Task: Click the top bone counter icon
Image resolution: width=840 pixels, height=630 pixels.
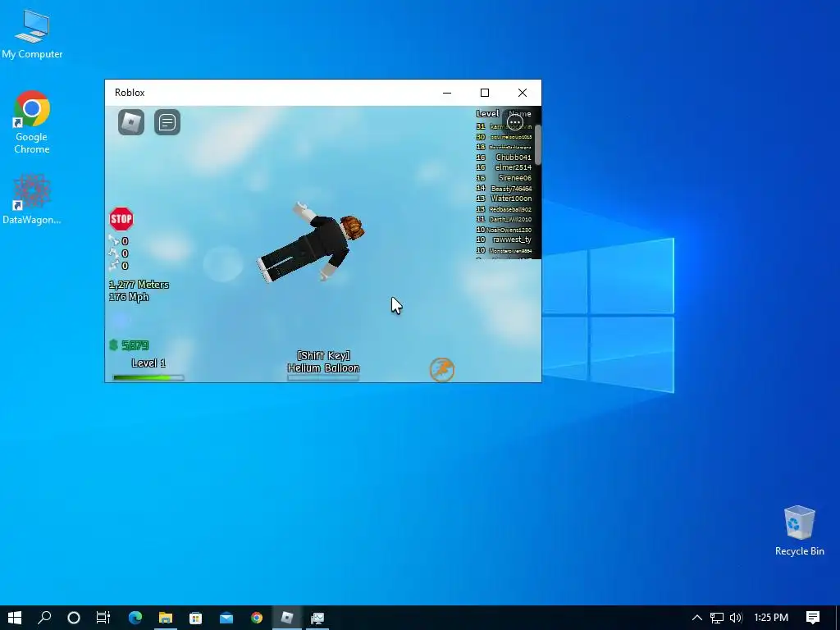Action: [113, 240]
